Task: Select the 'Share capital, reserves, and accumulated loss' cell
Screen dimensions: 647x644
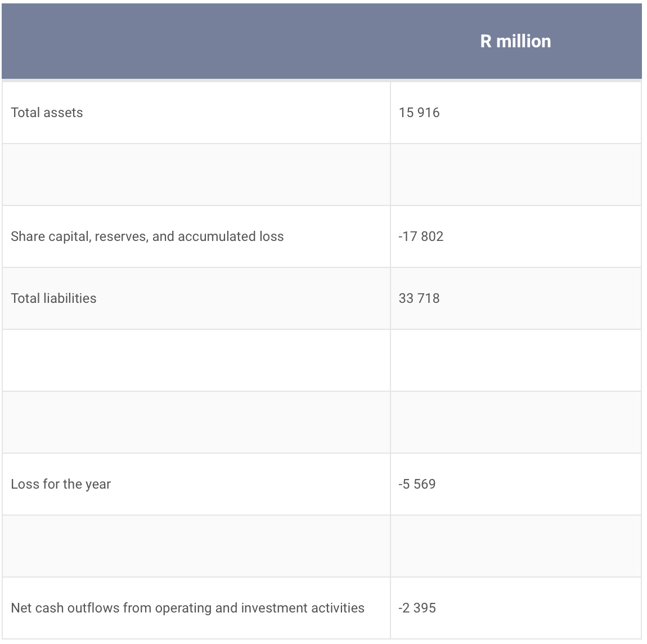Action: [x=147, y=236]
